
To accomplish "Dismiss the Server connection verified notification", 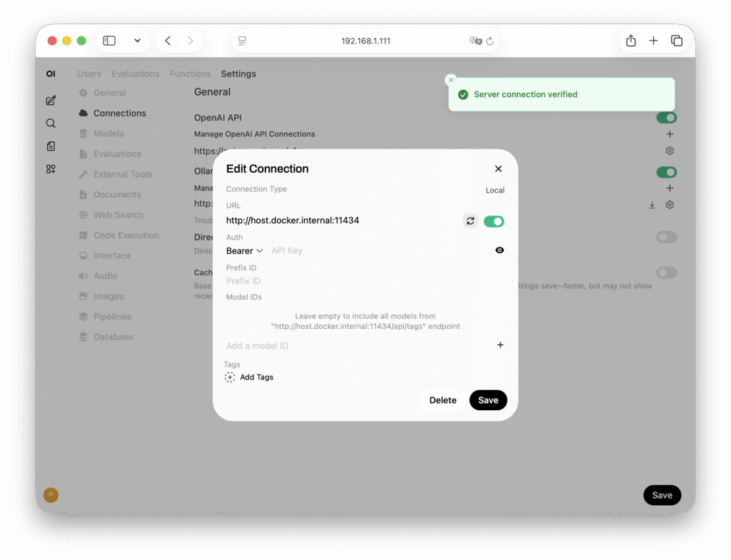I will 450,81.
